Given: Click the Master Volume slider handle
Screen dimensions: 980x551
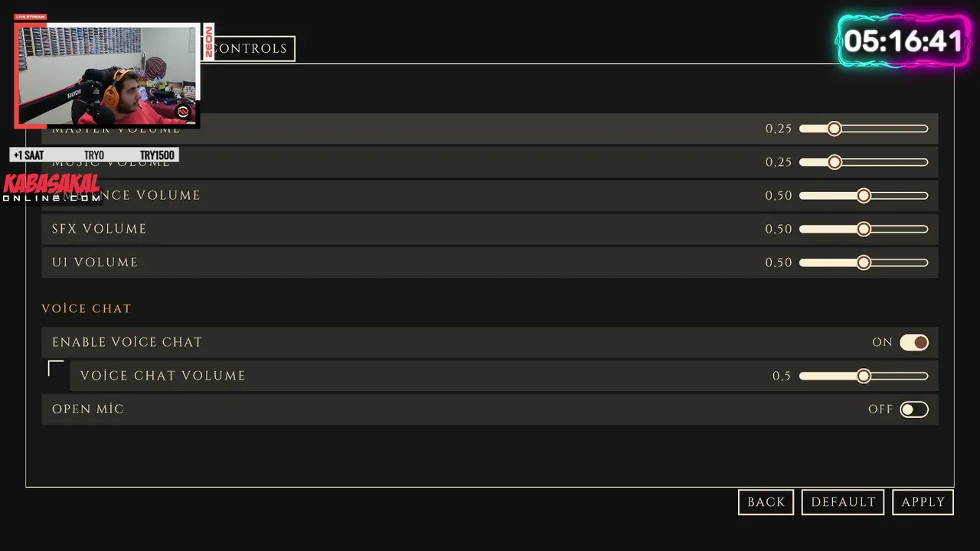Looking at the screenshot, I should click(835, 129).
